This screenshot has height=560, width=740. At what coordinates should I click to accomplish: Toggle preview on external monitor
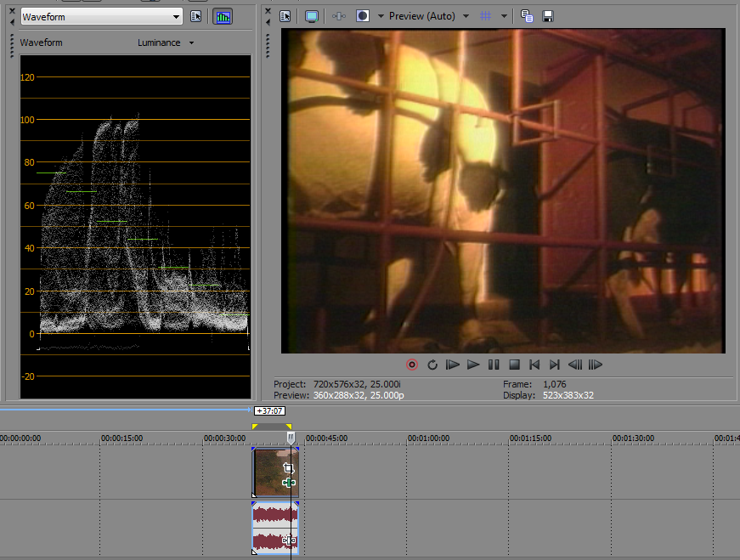[311, 16]
